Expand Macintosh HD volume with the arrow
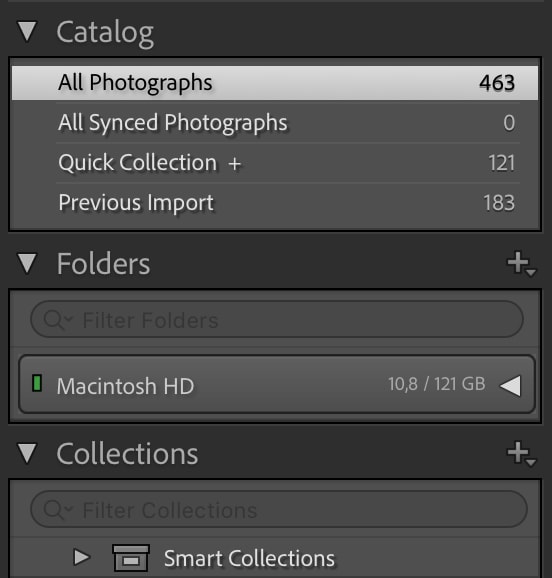 (510, 386)
